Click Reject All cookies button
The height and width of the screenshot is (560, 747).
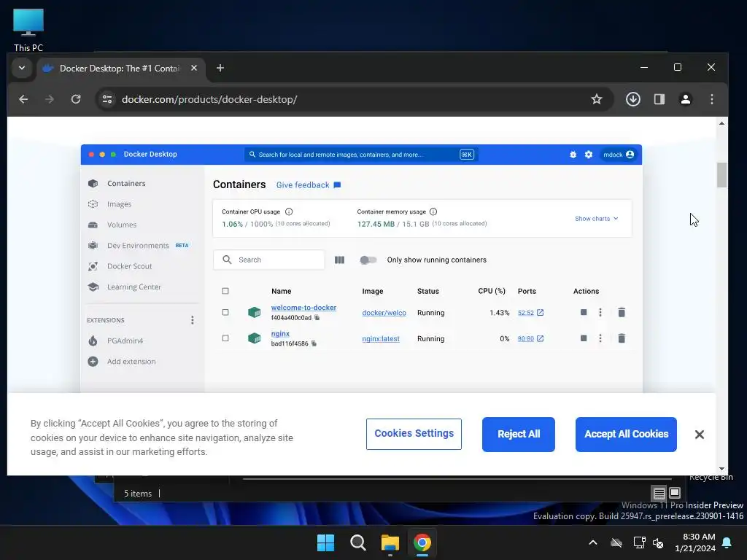coord(519,435)
